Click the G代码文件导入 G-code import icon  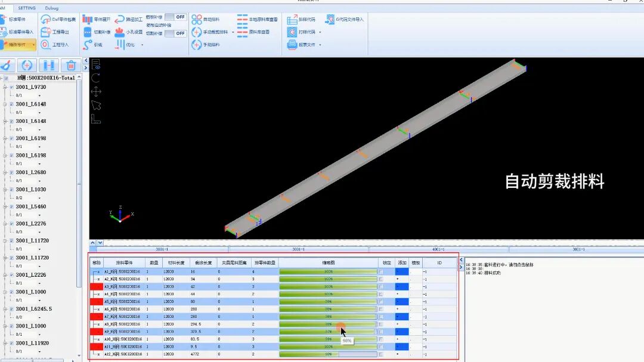point(330,19)
